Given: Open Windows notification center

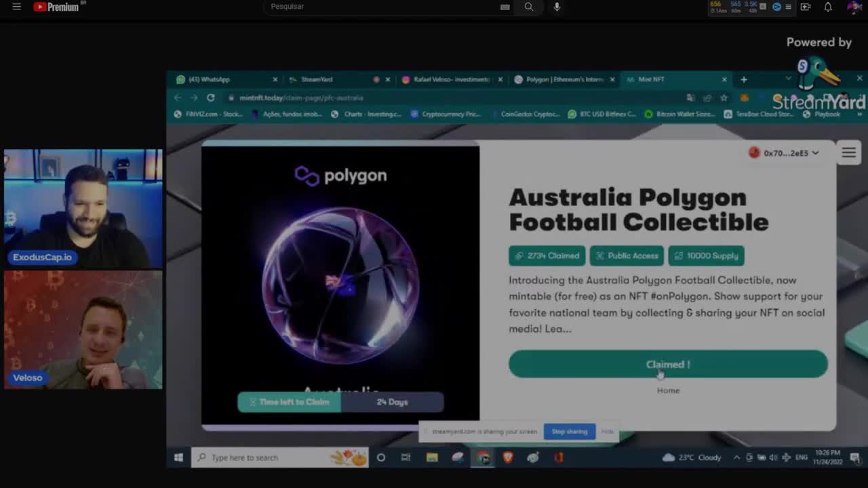Looking at the screenshot, I should point(855,457).
